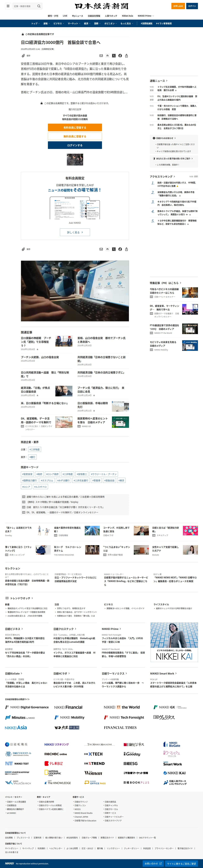
Task: Open the #消費税減税 topic tag
Action: (x=146, y=24)
